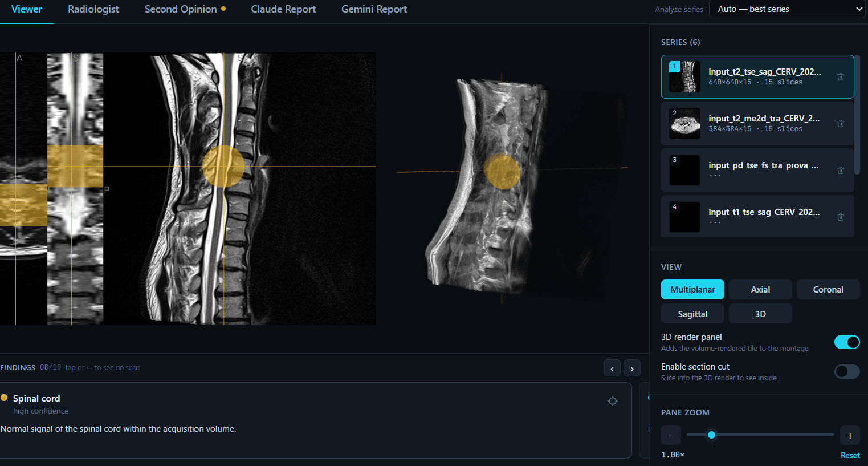
Task: Increase pane zoom with plus button
Action: (x=850, y=436)
